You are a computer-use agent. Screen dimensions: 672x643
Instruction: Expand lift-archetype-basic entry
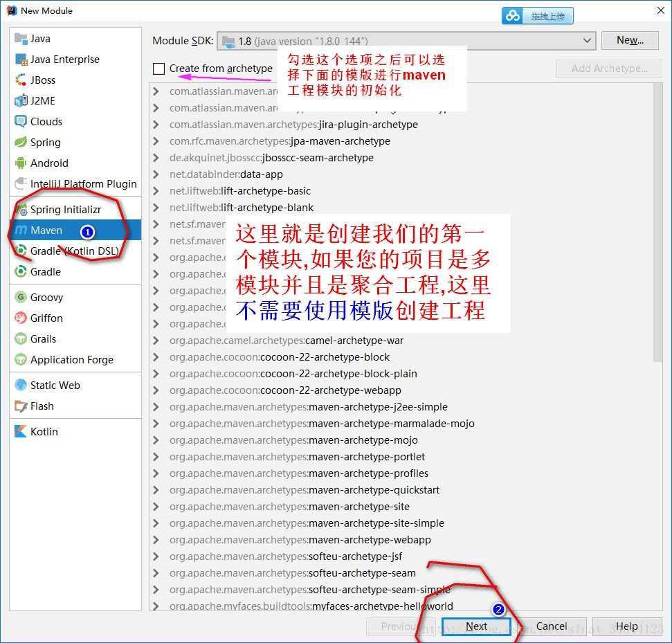coord(156,191)
